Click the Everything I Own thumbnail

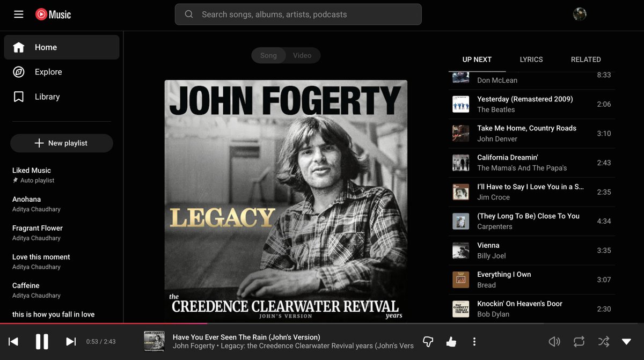(x=460, y=280)
